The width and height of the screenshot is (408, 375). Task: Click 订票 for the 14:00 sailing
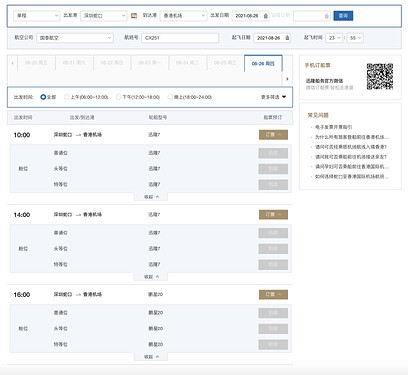pyautogui.click(x=273, y=215)
